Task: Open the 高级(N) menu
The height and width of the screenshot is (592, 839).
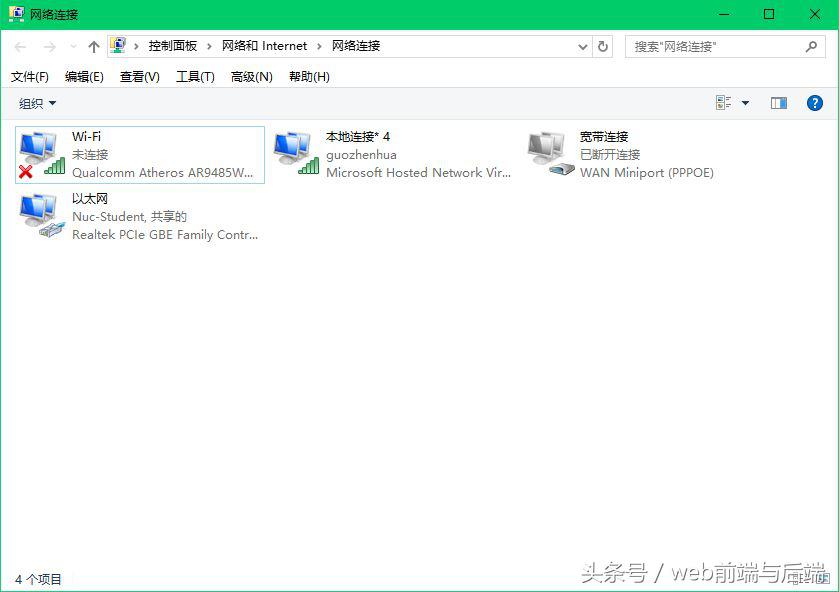Action: (x=251, y=77)
